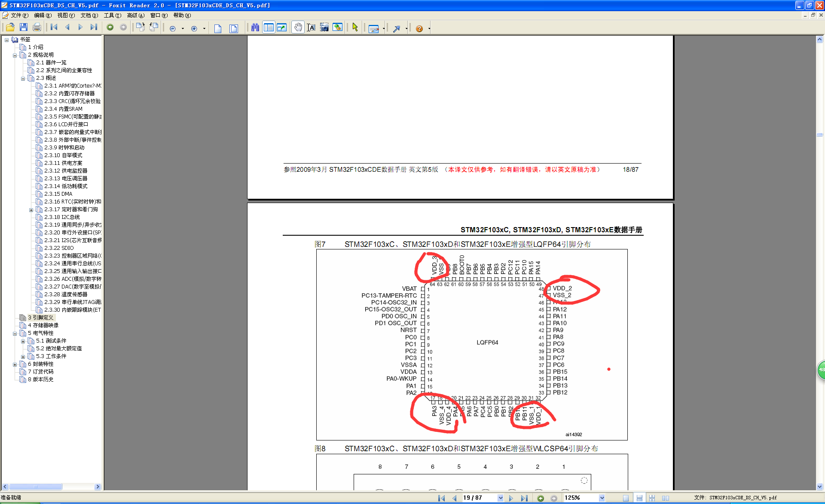Jump to bookmark 1 介绍
This screenshot has width=825, height=504.
(36, 47)
